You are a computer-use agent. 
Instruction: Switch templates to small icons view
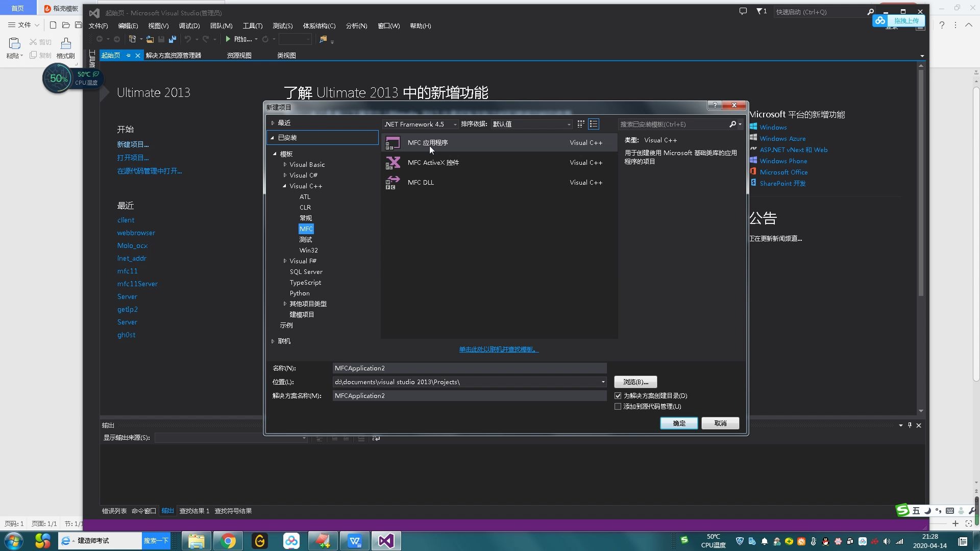coord(581,124)
